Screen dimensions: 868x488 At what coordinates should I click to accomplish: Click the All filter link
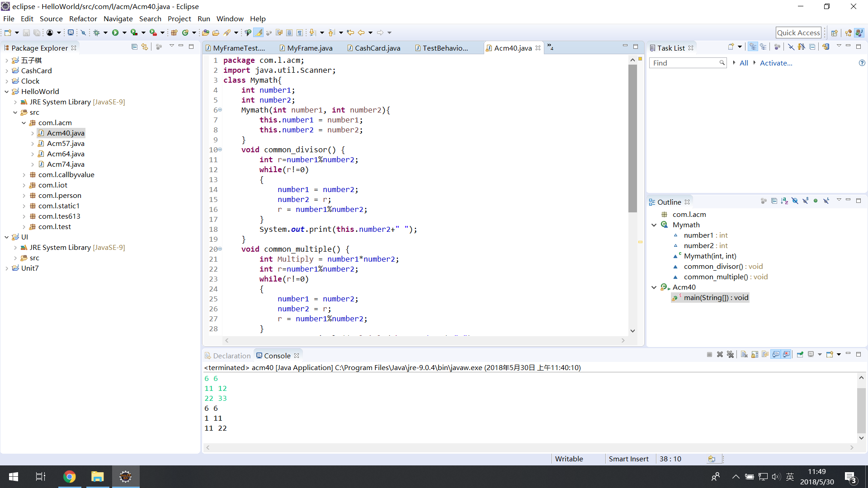(x=744, y=63)
